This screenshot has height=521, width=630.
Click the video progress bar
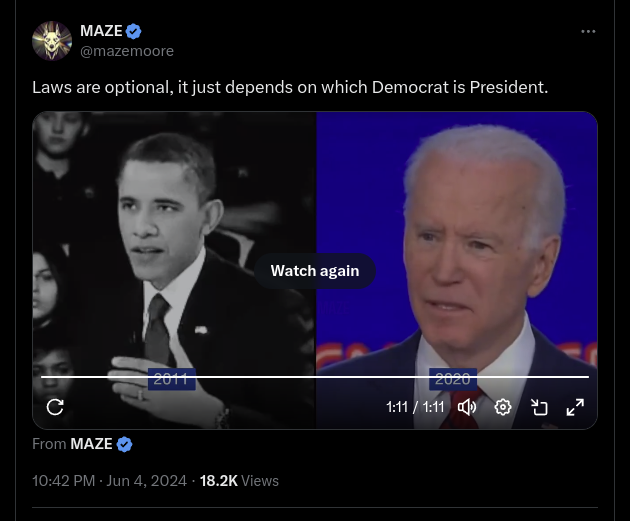pos(315,377)
